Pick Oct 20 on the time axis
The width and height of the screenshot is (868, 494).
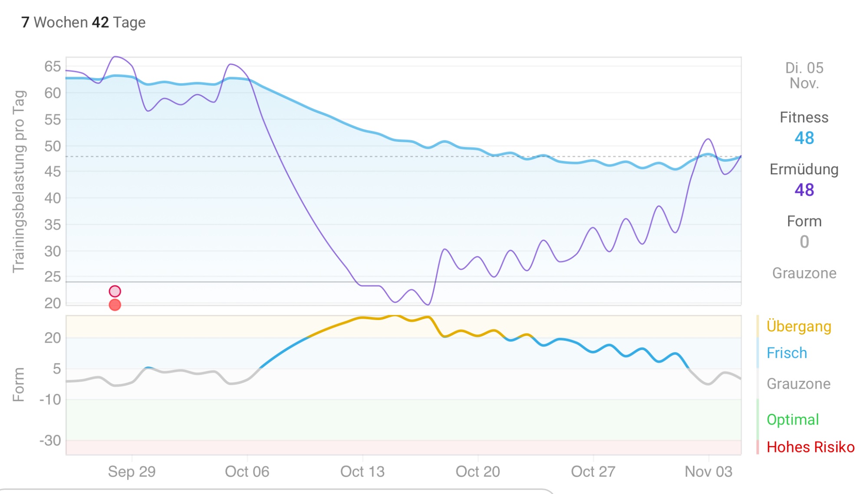point(478,471)
